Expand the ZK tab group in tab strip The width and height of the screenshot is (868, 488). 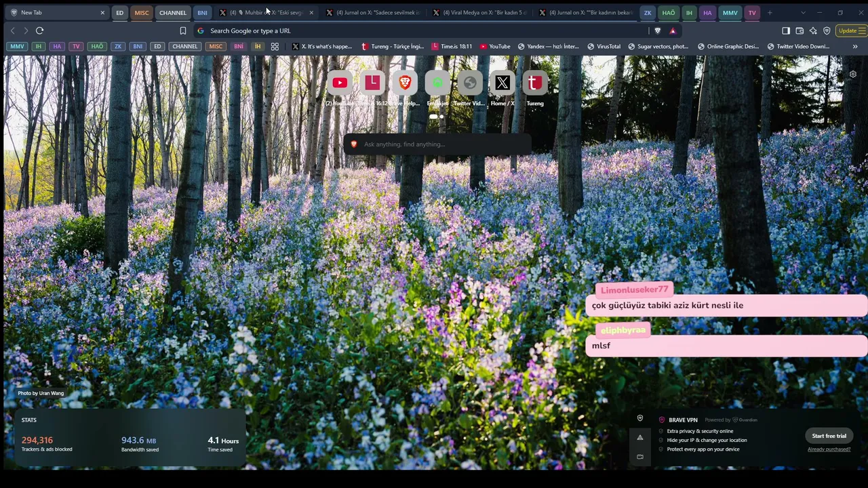tap(648, 13)
